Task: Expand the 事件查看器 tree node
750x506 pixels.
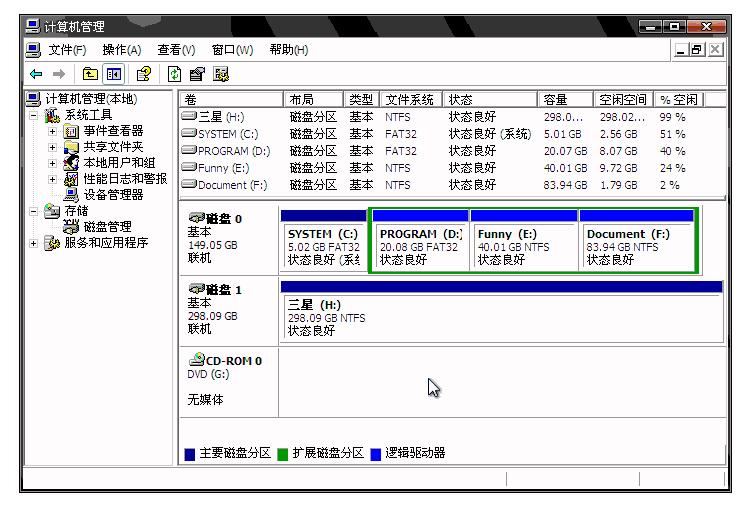Action: 53,131
